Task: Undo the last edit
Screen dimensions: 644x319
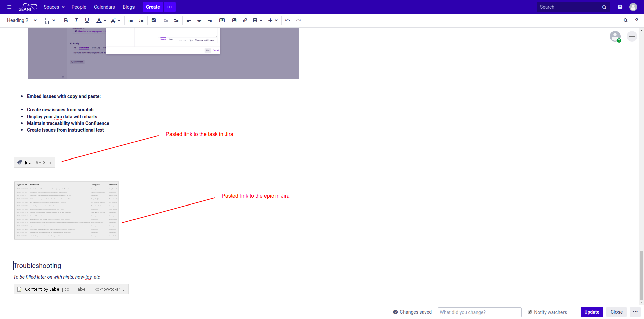Action: (x=288, y=20)
